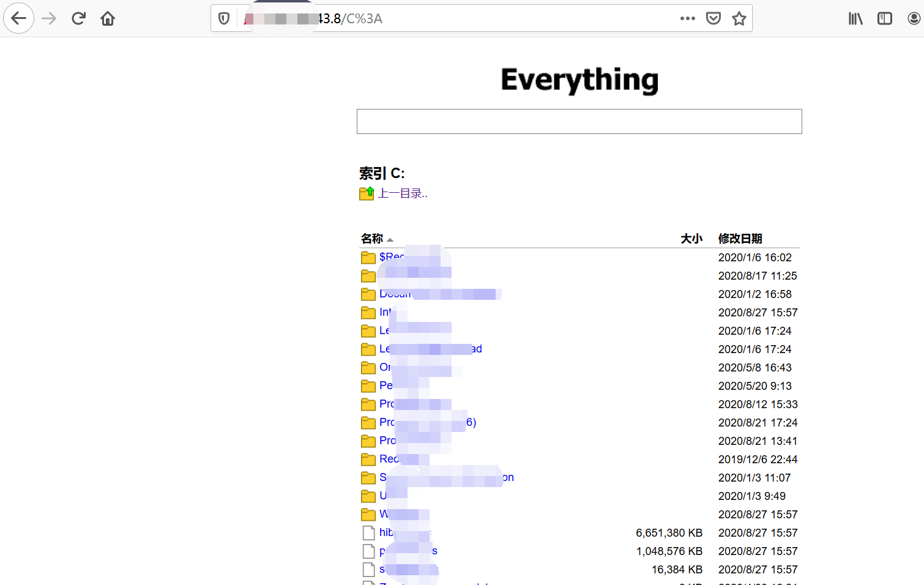Click the file icon for the 16,384 KB file
The image size is (924, 585).
368,569
